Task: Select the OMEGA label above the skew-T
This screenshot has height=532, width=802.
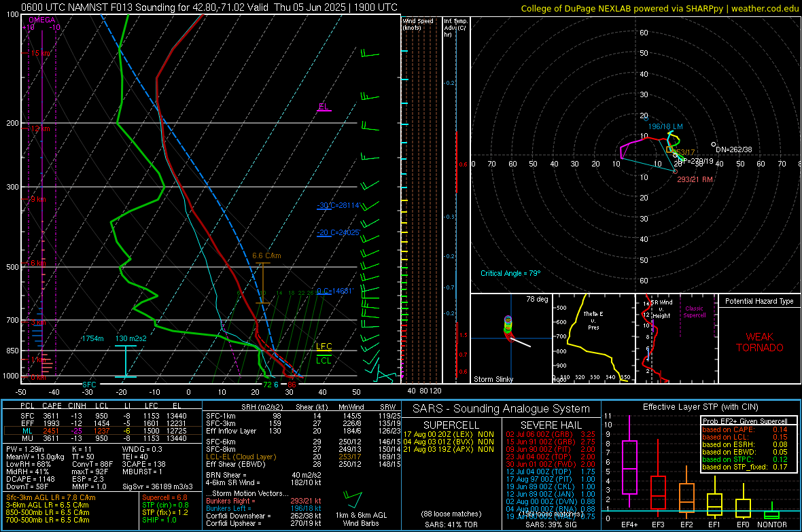Action: 42,20
